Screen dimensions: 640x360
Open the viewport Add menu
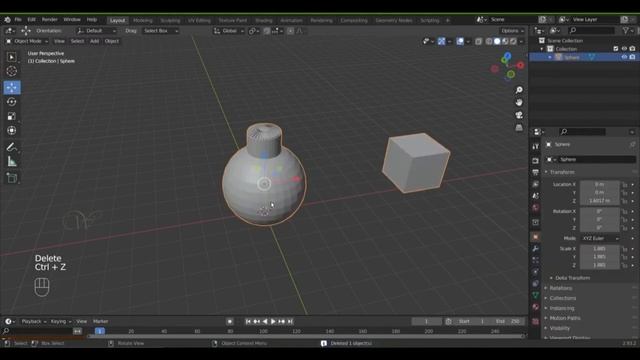point(94,41)
